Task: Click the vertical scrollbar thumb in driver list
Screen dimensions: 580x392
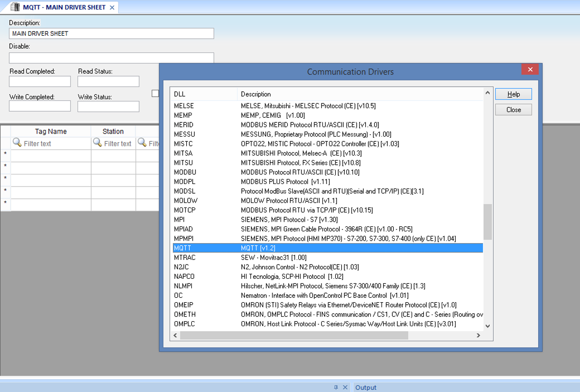Action: 488,222
